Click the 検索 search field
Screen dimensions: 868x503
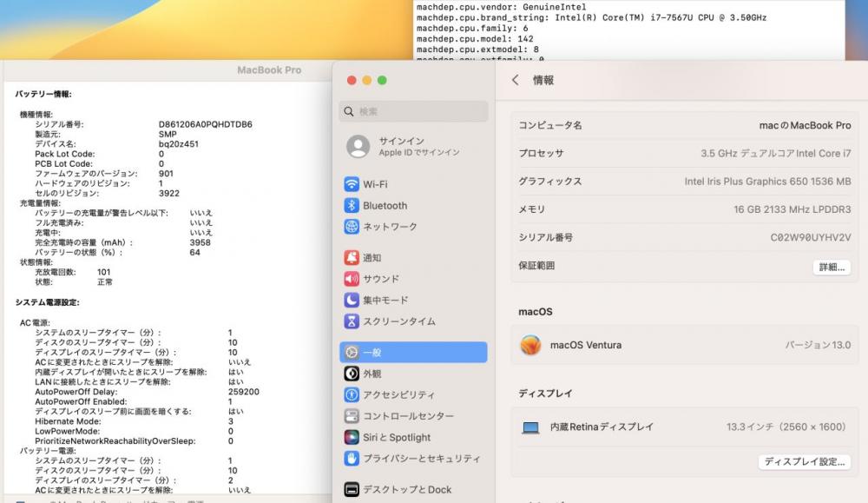point(413,111)
